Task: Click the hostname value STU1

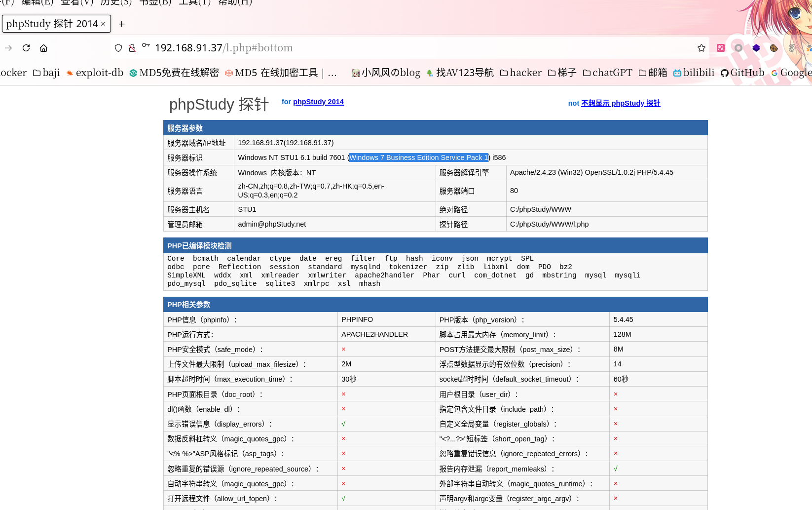Action: pyautogui.click(x=247, y=209)
